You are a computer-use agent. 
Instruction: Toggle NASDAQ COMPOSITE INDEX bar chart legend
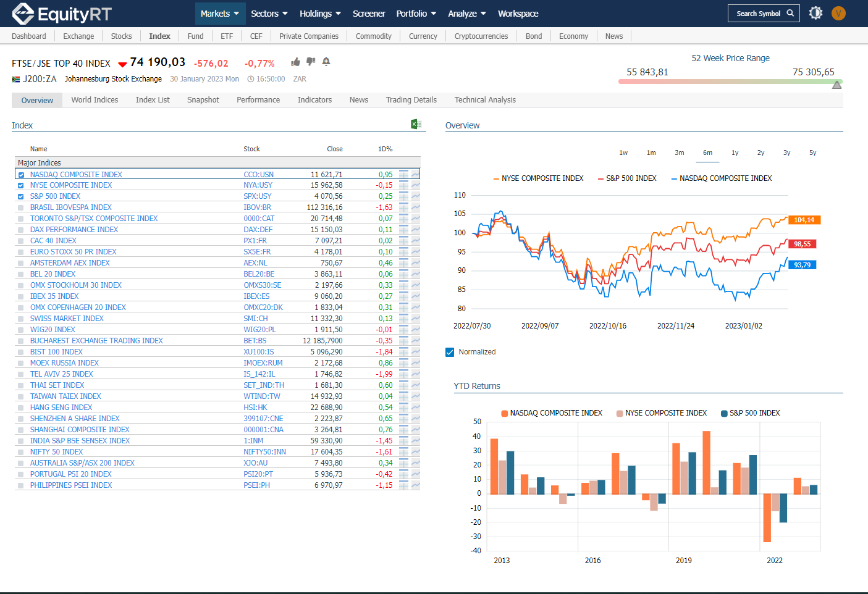point(552,413)
